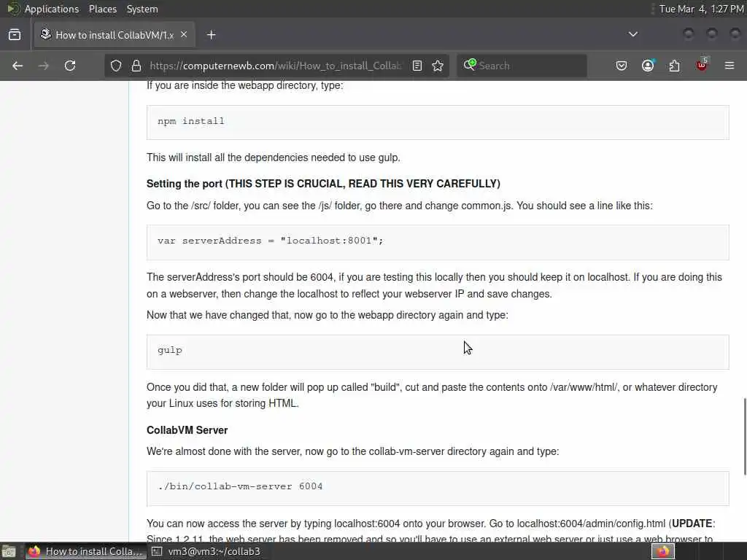Switch to the vm3@vm3:~/collab3 terminal window
Screen dimensions: 747x560
(206, 551)
